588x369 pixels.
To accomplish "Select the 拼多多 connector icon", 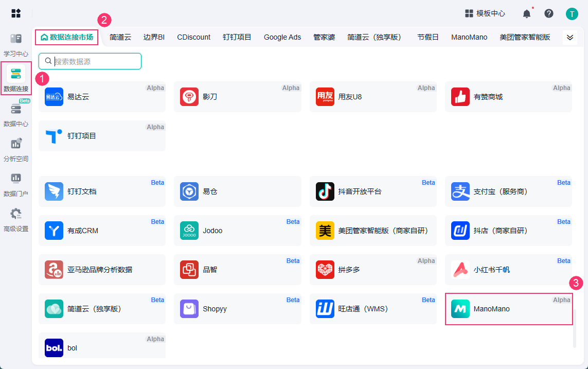I will coord(325,270).
